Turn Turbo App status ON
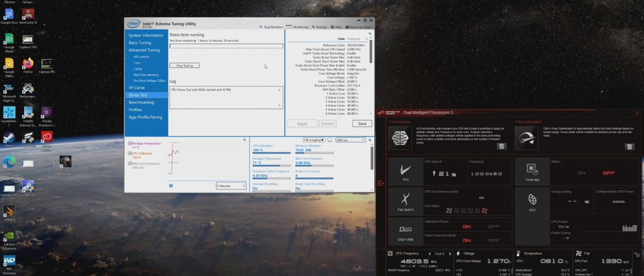The height and width of the screenshot is (276, 644). pos(581,173)
